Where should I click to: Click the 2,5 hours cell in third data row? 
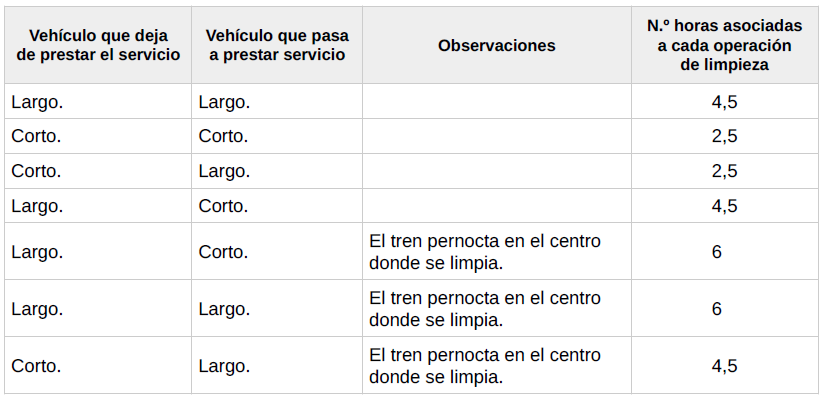pyautogui.click(x=724, y=171)
